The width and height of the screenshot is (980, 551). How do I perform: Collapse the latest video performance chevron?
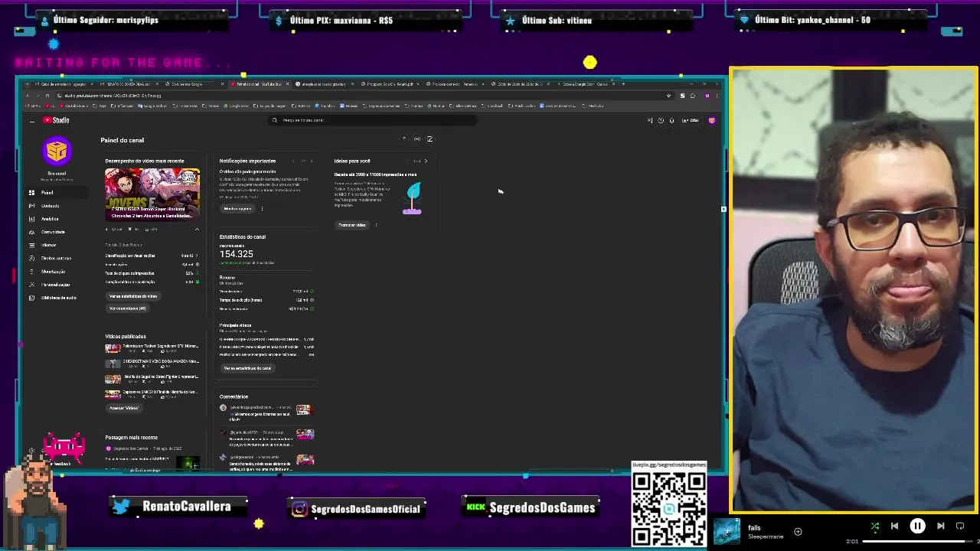click(x=197, y=229)
